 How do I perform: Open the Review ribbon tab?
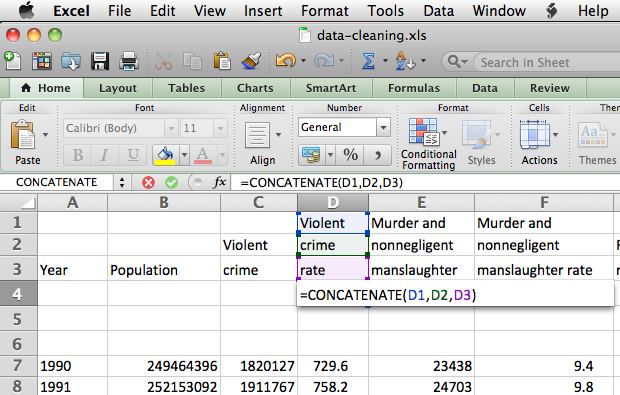(x=550, y=88)
